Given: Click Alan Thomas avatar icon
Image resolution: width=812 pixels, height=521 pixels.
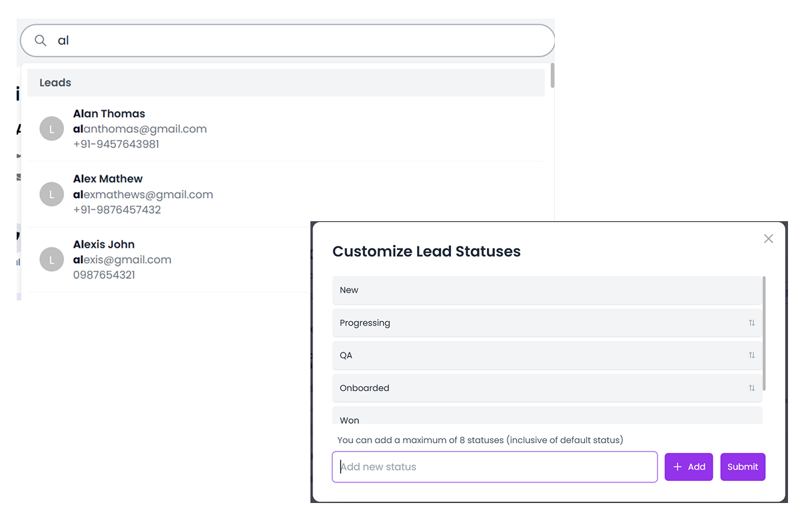Looking at the screenshot, I should coord(52,129).
